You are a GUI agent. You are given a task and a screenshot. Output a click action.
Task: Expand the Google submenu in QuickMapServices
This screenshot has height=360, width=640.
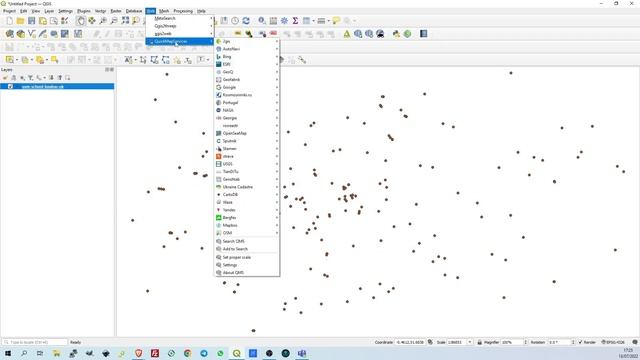(247, 87)
